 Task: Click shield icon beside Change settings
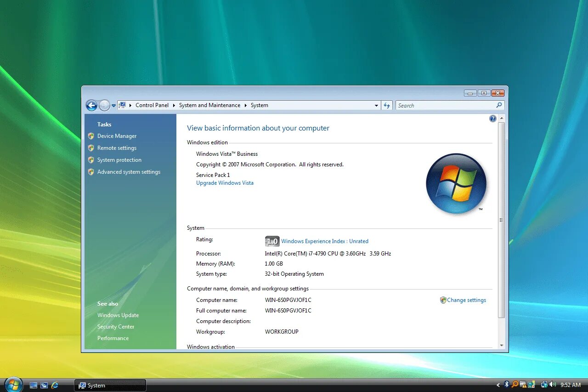443,300
